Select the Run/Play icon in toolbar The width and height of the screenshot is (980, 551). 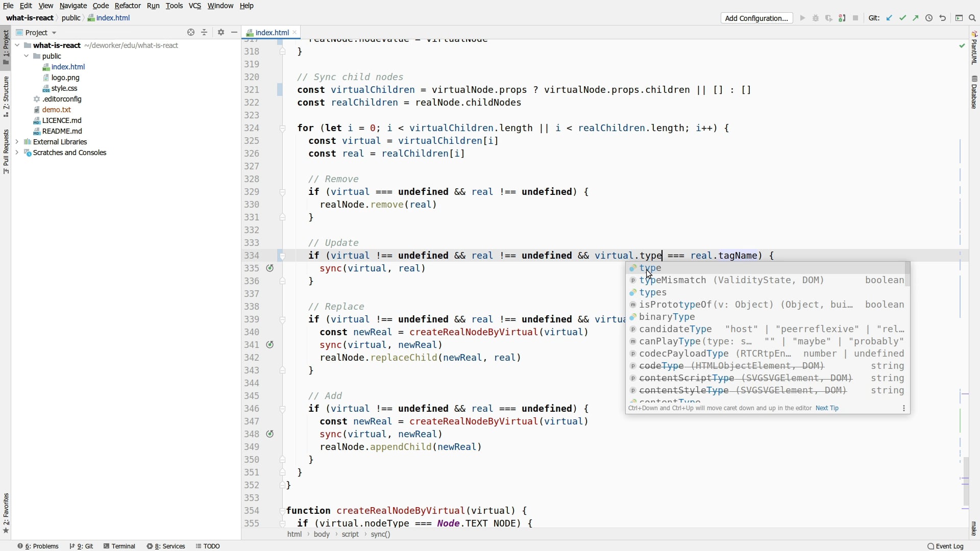(x=802, y=17)
